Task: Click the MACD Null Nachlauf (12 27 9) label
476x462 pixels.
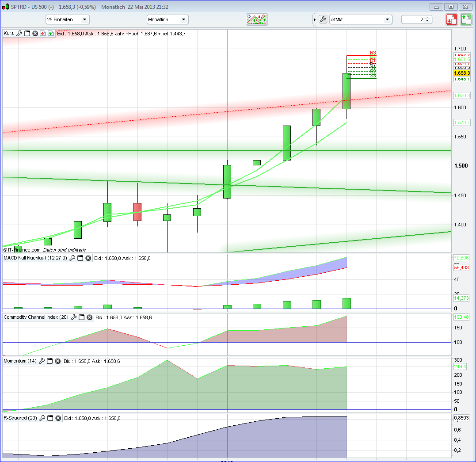Action: tap(35, 258)
